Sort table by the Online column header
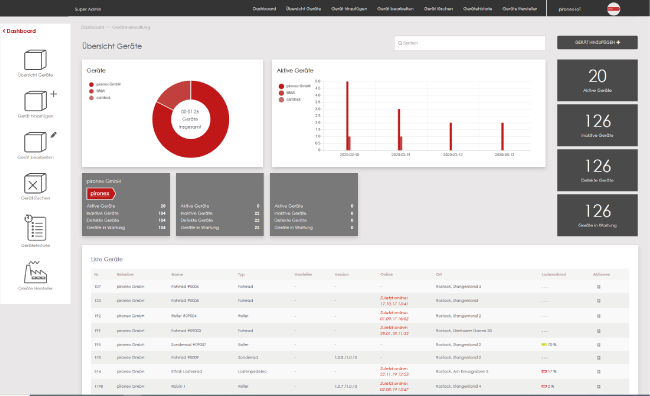This screenshot has height=396, width=650. point(386,275)
